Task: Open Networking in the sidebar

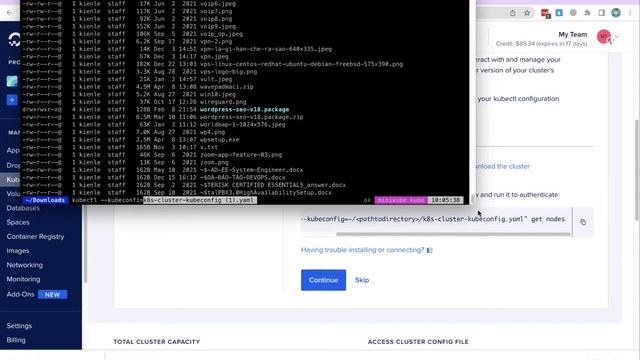Action: (24, 265)
